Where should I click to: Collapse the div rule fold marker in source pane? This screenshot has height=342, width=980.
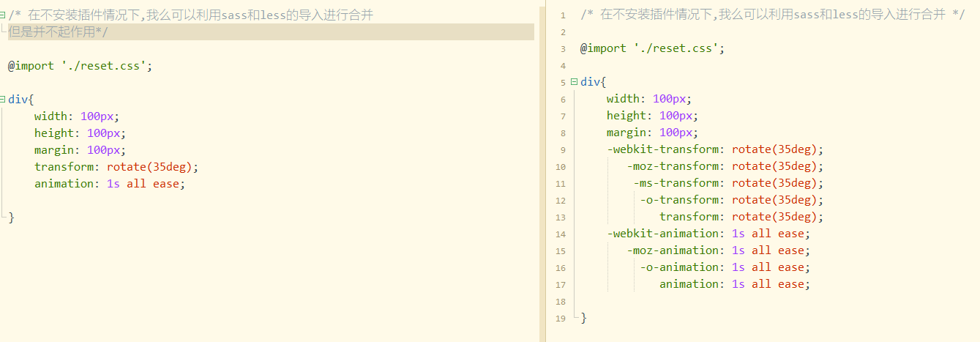point(3,99)
